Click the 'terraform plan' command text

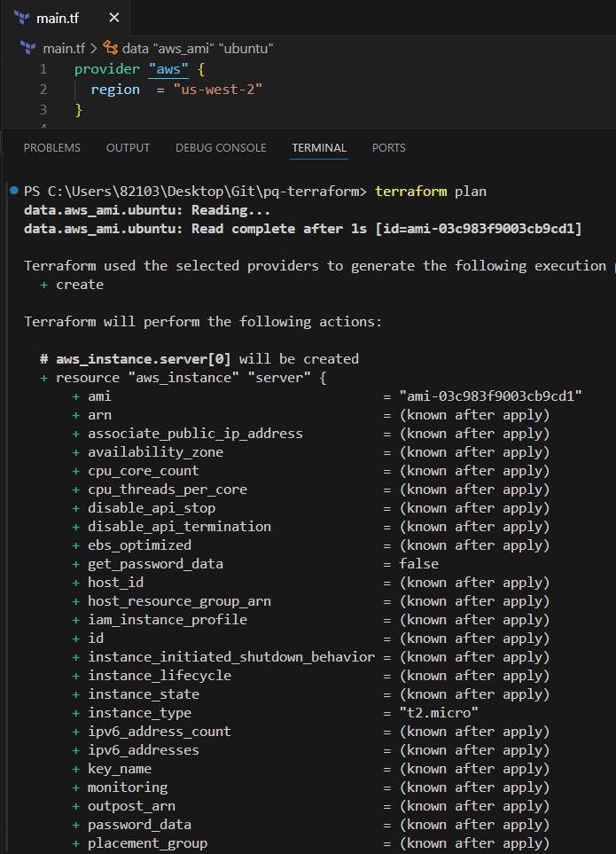431,192
